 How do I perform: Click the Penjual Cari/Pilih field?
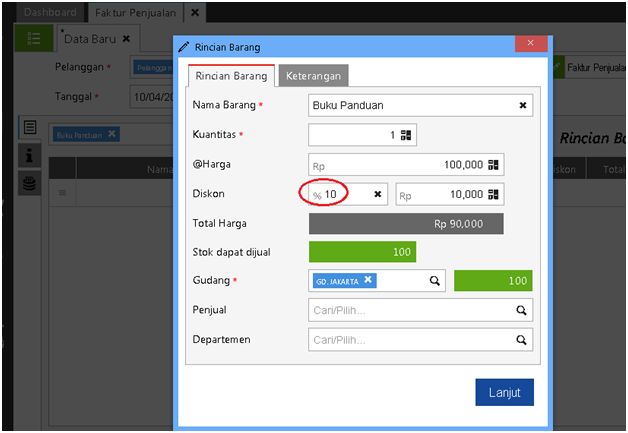coord(420,310)
